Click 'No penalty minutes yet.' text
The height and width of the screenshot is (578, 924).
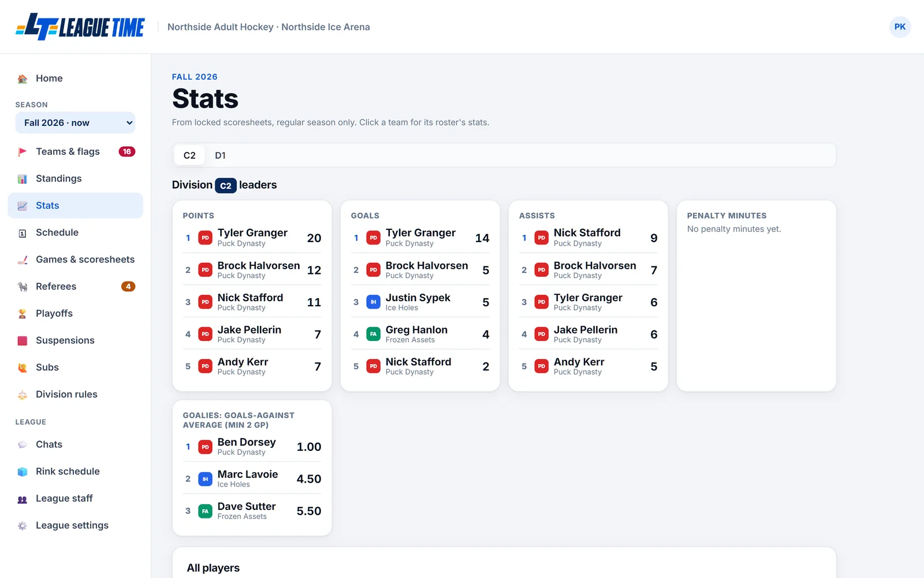734,229
